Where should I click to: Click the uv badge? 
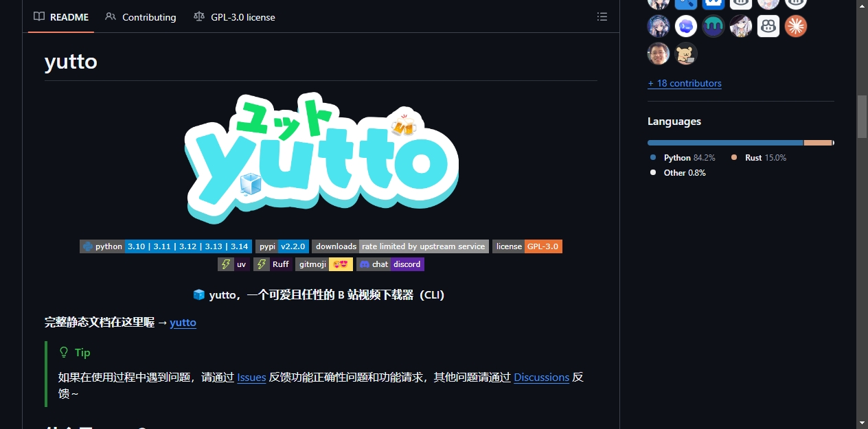pyautogui.click(x=233, y=264)
